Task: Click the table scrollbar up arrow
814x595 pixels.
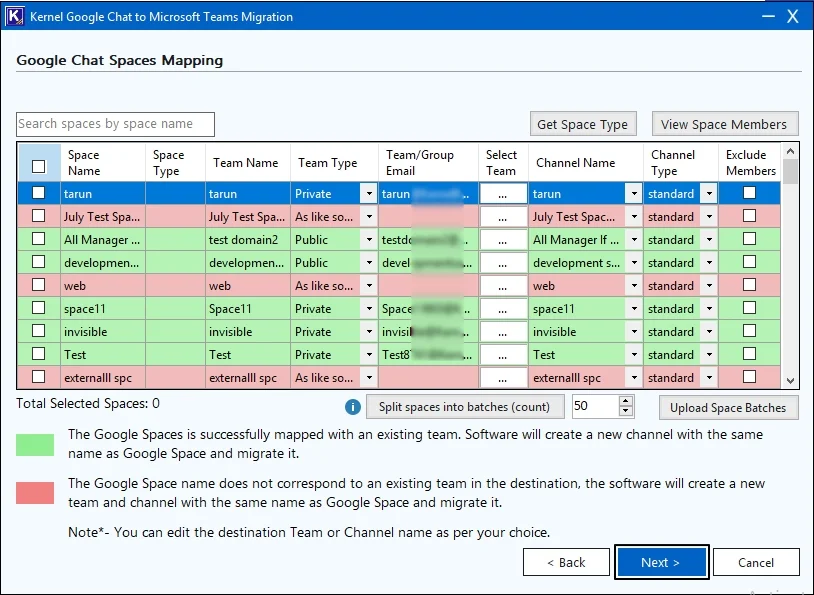Action: click(790, 152)
